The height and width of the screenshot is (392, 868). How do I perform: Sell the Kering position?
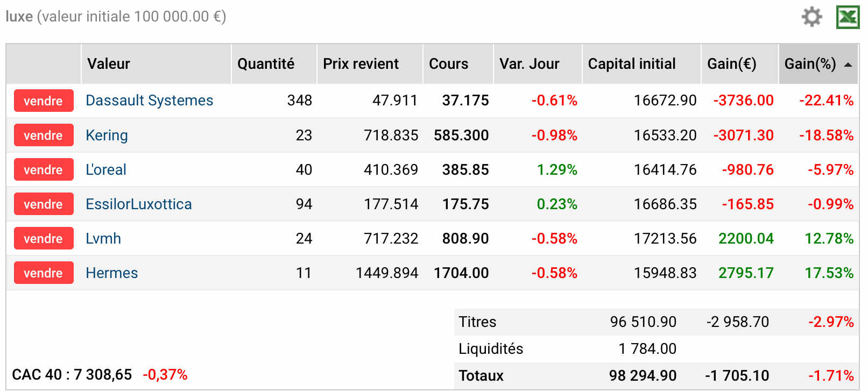click(x=44, y=135)
